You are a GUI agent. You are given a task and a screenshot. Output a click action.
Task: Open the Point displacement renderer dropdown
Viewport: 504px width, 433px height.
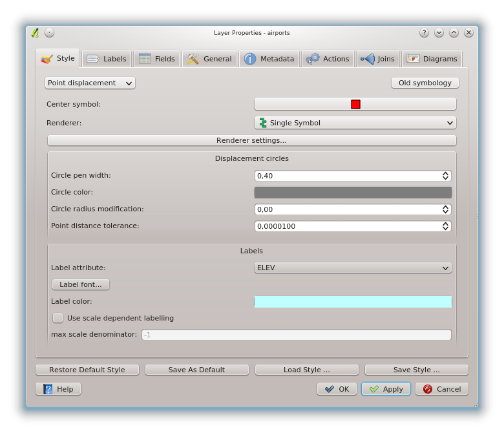coord(90,83)
